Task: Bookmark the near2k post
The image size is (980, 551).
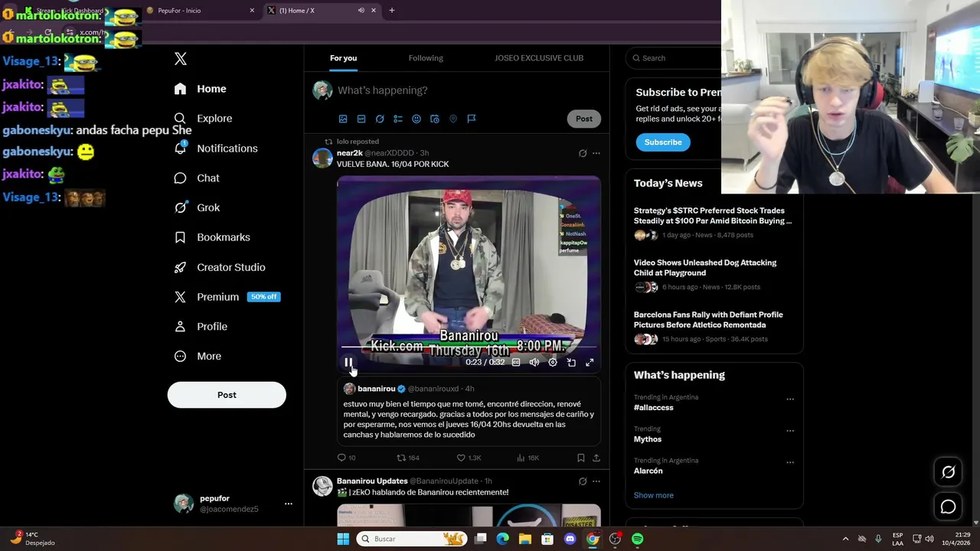Action: tap(581, 458)
